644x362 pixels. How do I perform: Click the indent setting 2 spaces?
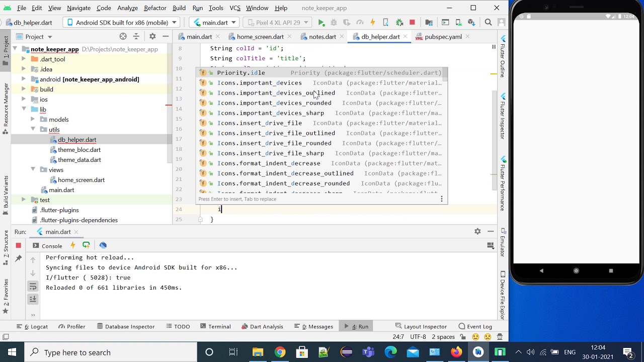(x=443, y=337)
